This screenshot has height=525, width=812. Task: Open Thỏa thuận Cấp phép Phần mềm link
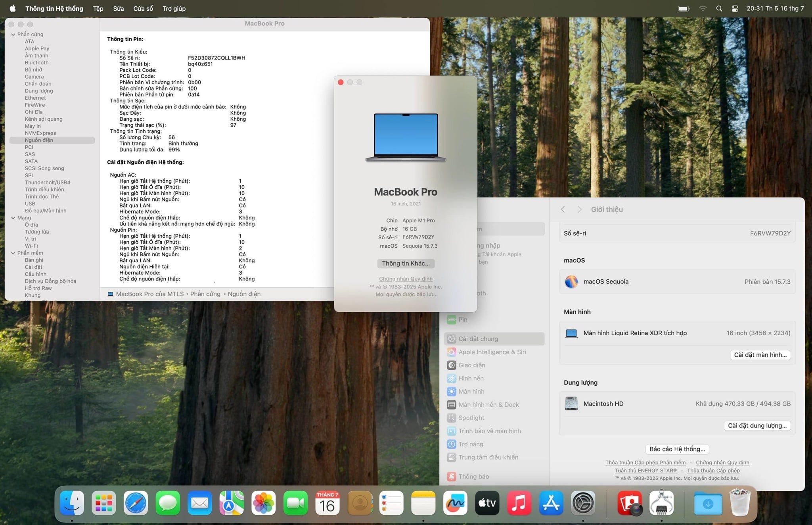click(x=645, y=462)
